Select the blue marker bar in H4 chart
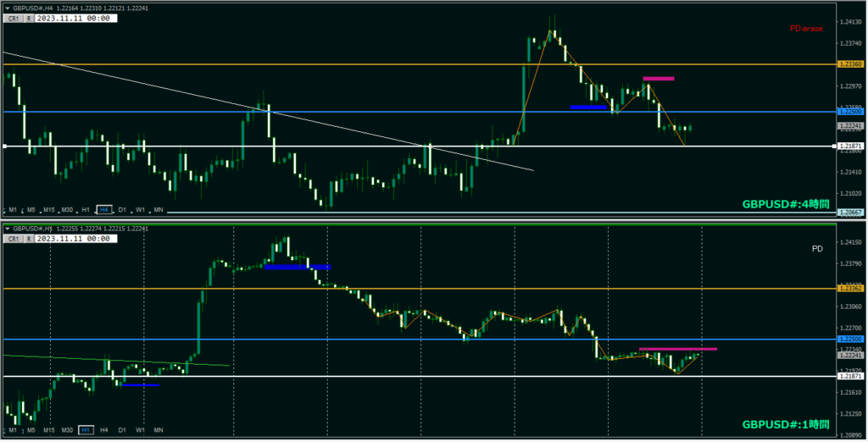This screenshot has width=868, height=442. (588, 108)
